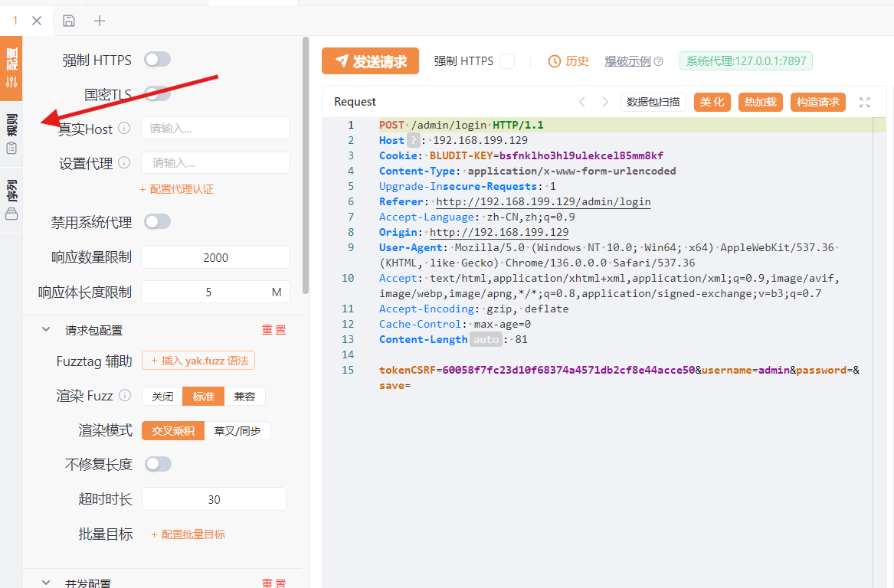The height and width of the screenshot is (588, 894).
Task: Click POST /admin/login request line
Action: click(461, 125)
